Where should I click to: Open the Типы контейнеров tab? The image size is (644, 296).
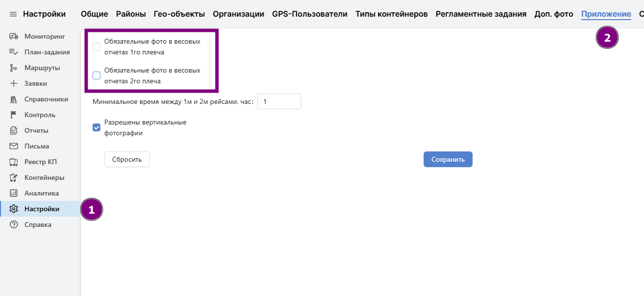[391, 14]
